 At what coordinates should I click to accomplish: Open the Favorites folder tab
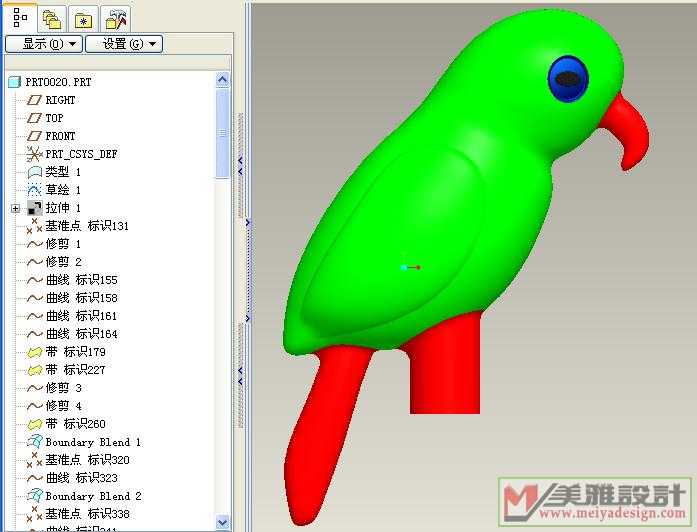(83, 20)
